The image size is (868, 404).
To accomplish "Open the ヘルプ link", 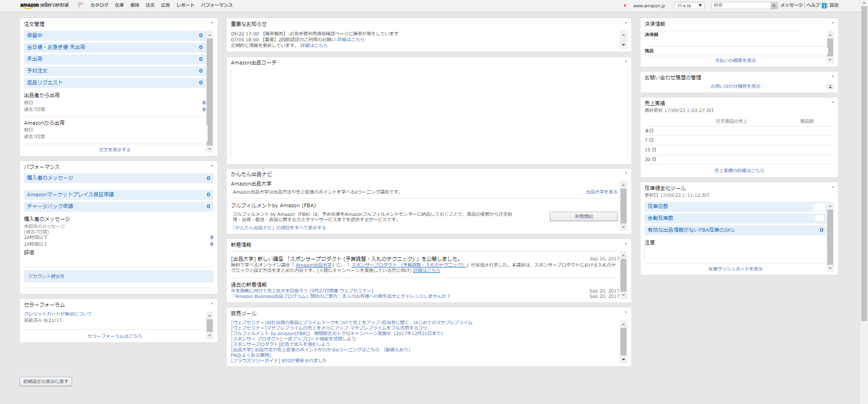I will click(x=813, y=5).
